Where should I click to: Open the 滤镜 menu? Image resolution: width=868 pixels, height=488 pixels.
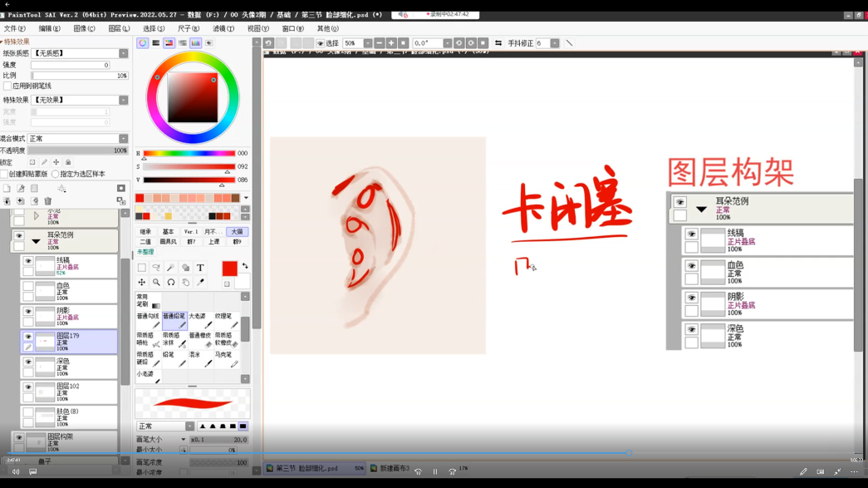(x=223, y=28)
